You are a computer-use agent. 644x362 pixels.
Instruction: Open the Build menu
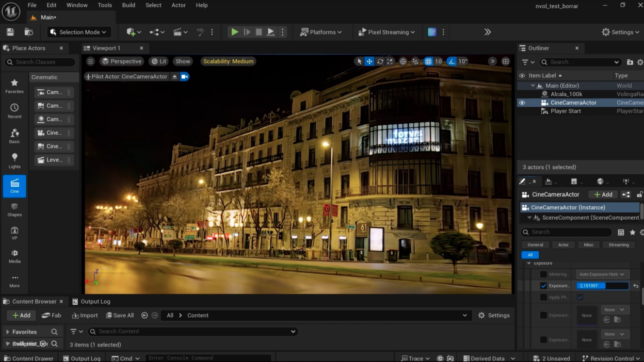tap(128, 5)
